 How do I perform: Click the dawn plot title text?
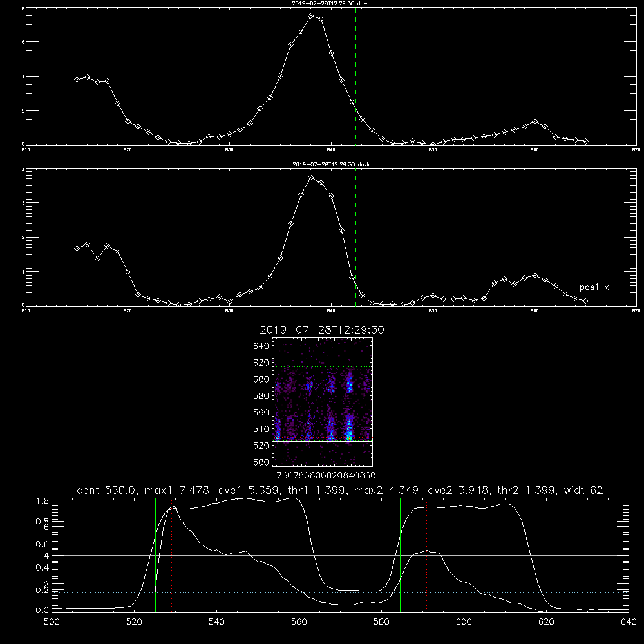click(331, 3)
